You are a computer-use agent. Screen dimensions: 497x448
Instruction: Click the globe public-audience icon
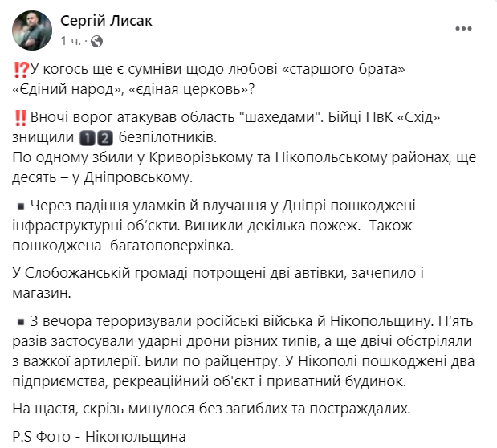96,40
